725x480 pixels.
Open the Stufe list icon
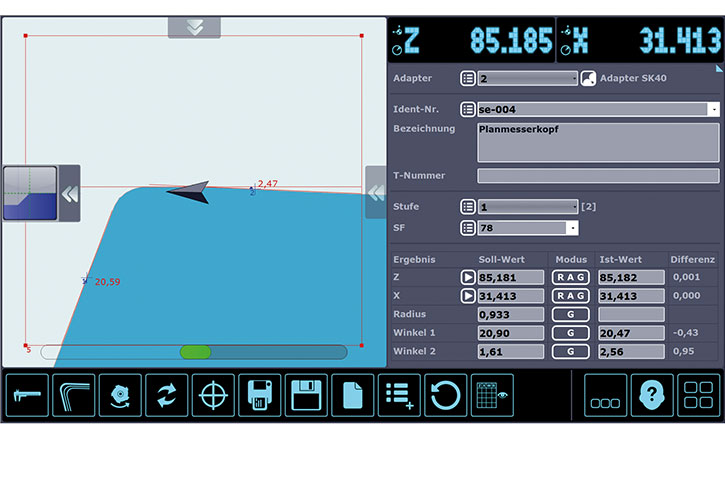[x=467, y=207]
